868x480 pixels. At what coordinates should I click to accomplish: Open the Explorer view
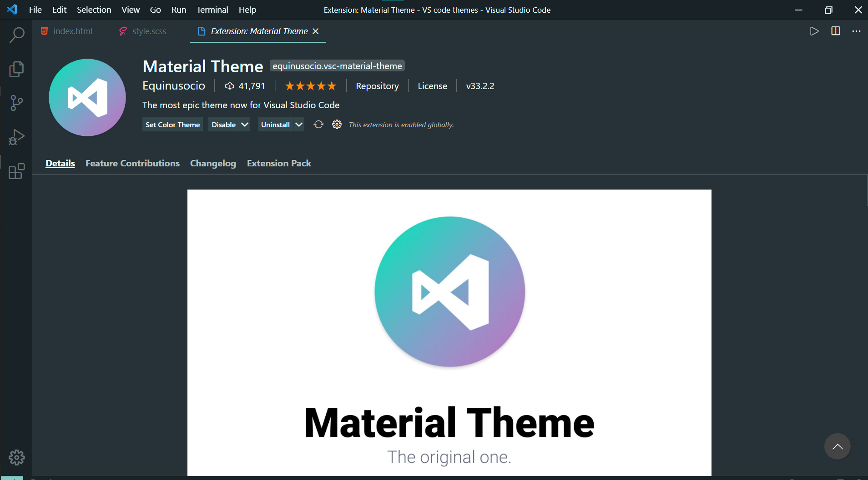(16, 69)
